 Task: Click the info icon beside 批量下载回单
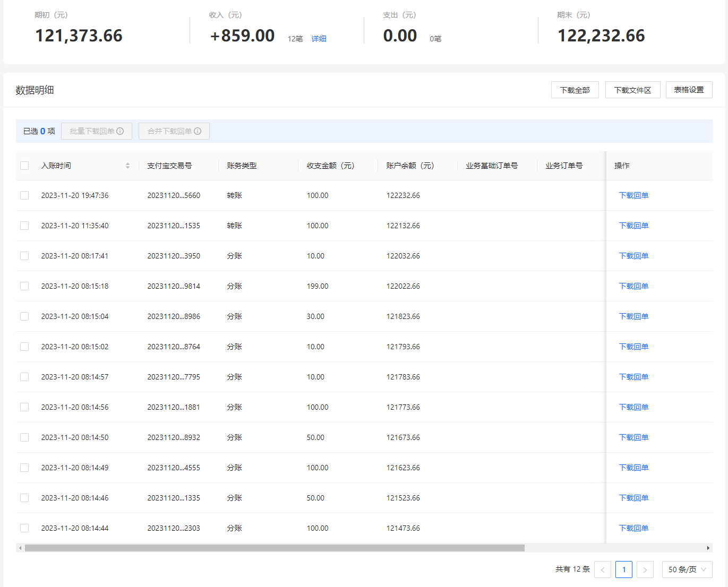(120, 131)
